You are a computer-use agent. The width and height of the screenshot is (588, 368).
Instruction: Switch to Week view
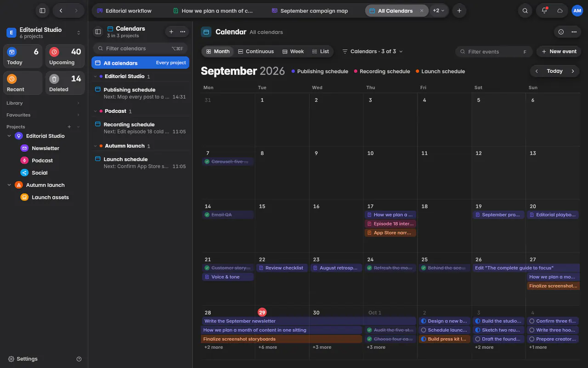[x=293, y=52]
